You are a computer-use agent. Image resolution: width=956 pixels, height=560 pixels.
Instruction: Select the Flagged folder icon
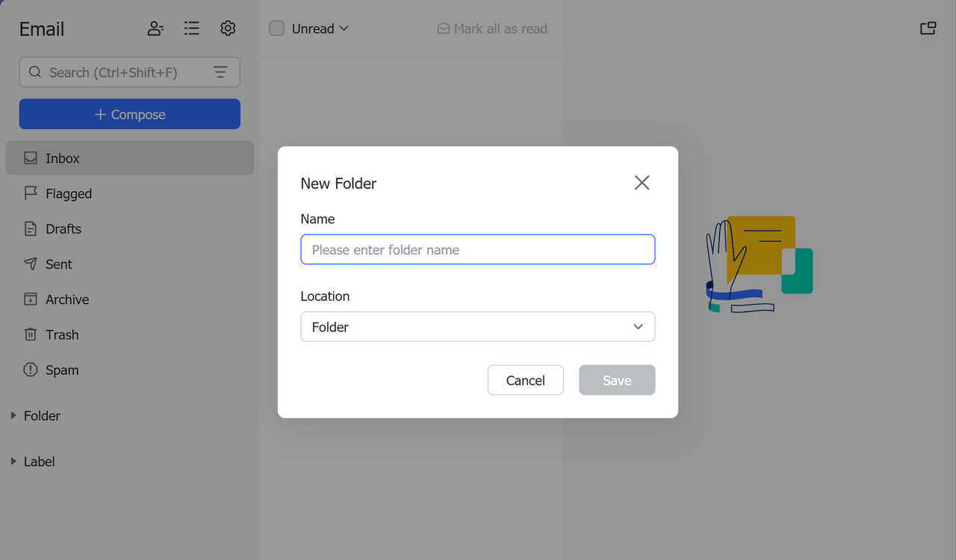click(30, 193)
